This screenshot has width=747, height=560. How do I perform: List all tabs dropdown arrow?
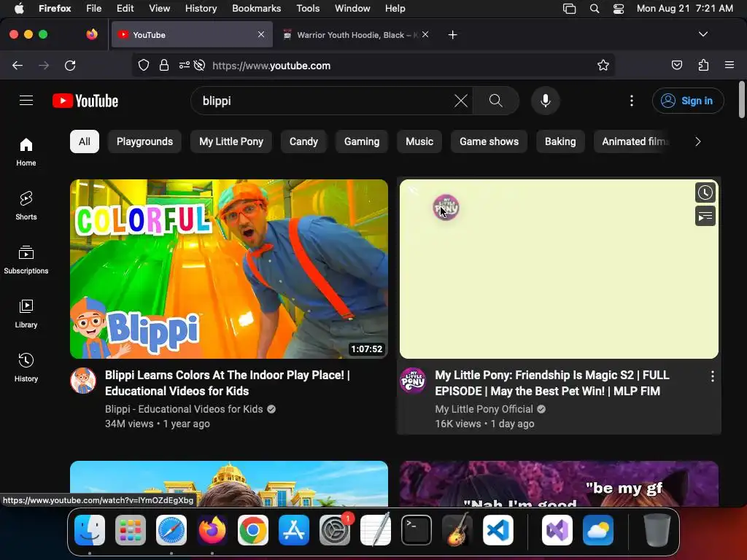(x=703, y=34)
